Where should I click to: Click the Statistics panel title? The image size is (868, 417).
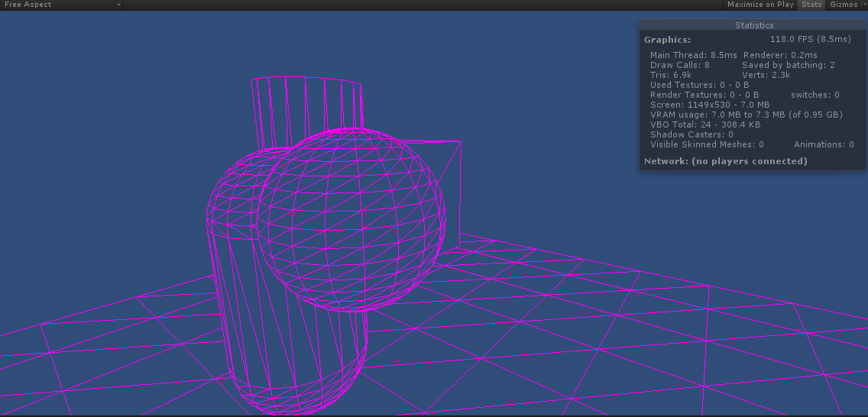(x=754, y=25)
